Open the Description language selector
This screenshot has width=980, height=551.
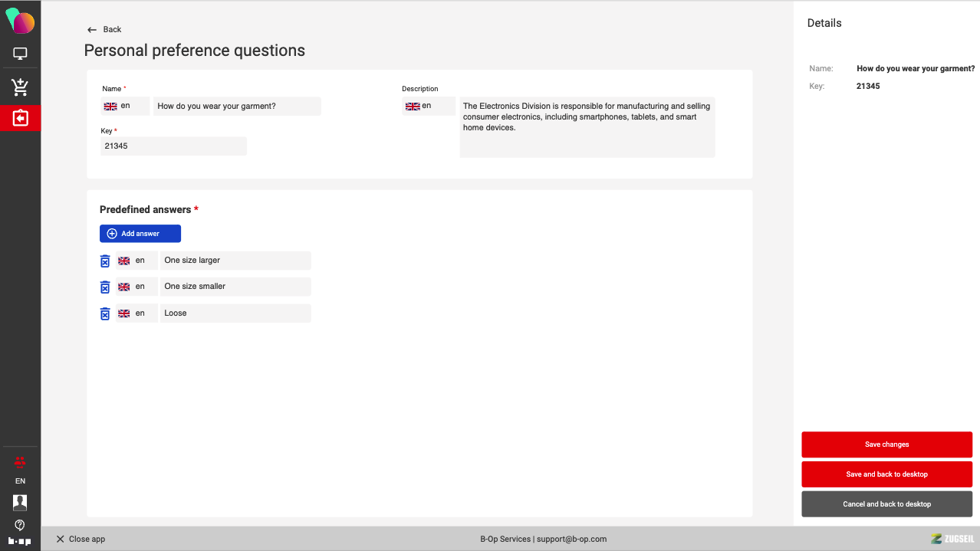pyautogui.click(x=428, y=106)
